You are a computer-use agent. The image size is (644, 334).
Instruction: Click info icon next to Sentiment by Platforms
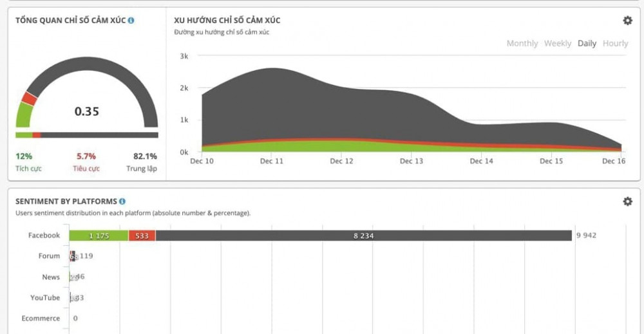pos(122,201)
